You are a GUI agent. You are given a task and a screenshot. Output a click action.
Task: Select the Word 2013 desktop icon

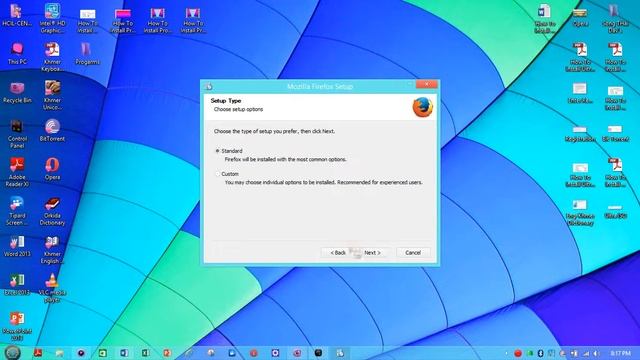pos(17,246)
